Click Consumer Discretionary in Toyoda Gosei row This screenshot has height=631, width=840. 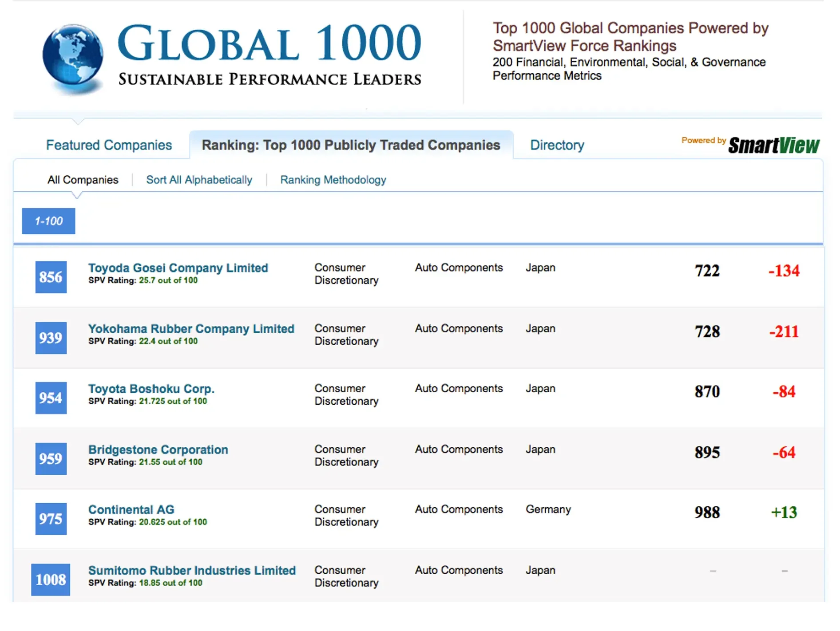coord(346,274)
